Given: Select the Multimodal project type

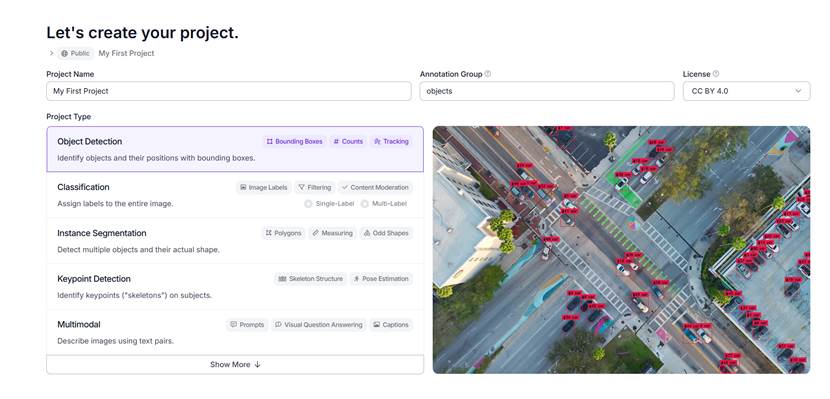Looking at the screenshot, I should [x=235, y=332].
